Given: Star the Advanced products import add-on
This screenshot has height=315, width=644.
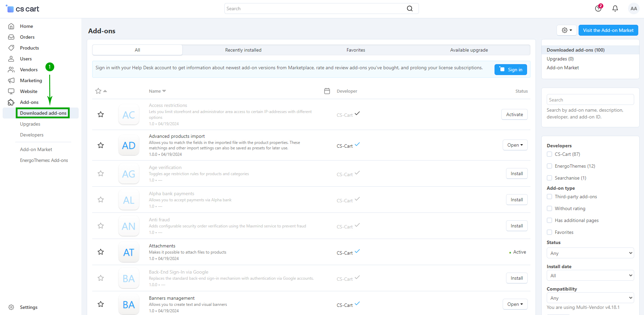Looking at the screenshot, I should pyautogui.click(x=101, y=145).
